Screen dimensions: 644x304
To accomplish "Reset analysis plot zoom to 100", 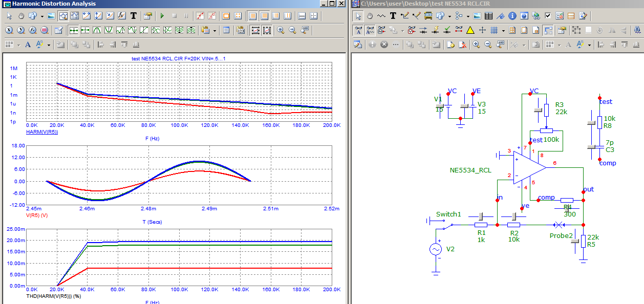I will pos(305,30).
